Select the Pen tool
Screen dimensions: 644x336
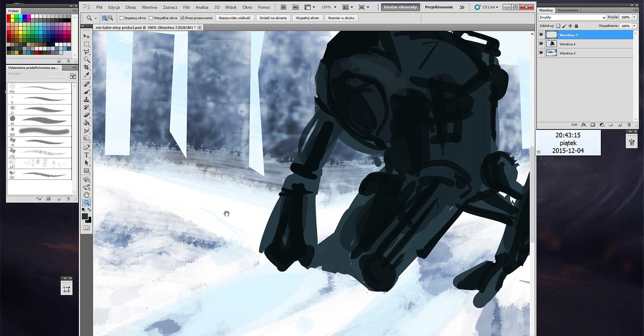tap(86, 147)
